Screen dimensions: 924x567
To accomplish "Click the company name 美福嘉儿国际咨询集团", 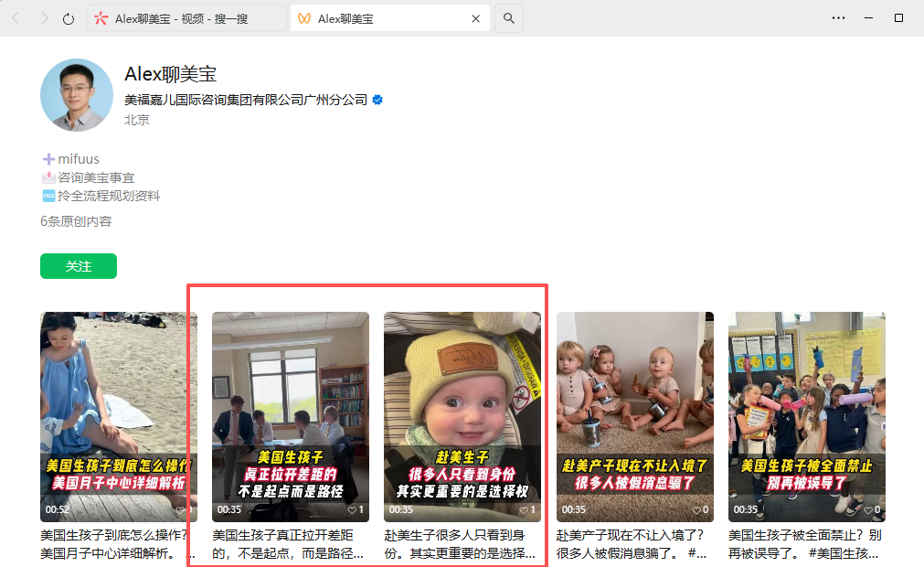I will [246, 100].
